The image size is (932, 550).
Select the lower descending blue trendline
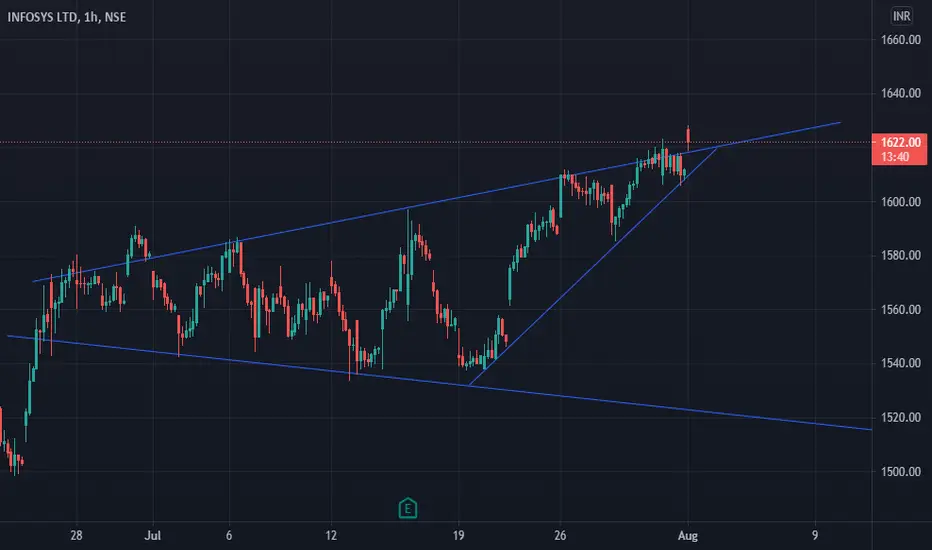440,382
